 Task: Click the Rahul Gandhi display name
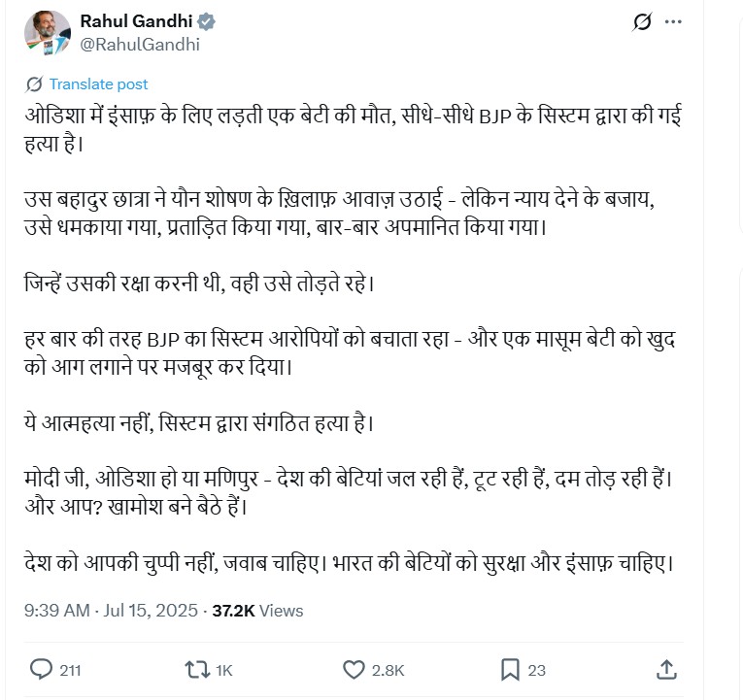tap(136, 21)
